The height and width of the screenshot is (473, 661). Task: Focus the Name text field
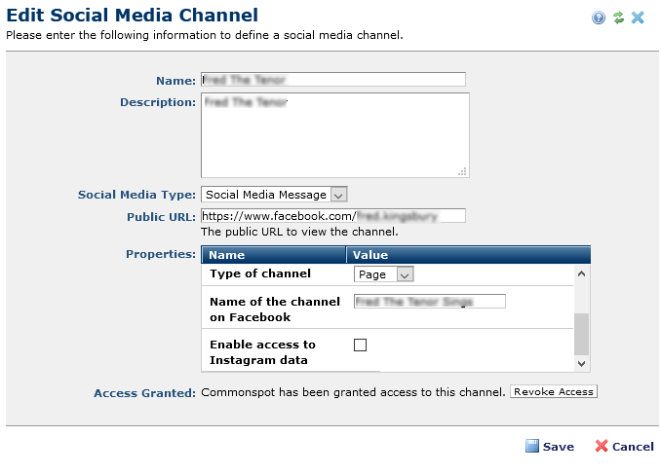pos(333,80)
